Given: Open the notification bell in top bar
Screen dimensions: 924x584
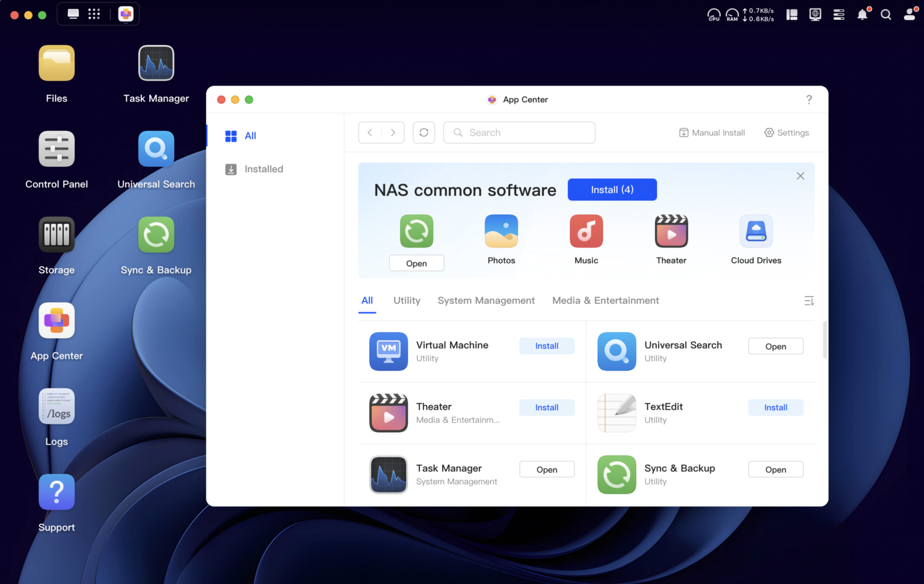Looking at the screenshot, I should coord(863,14).
